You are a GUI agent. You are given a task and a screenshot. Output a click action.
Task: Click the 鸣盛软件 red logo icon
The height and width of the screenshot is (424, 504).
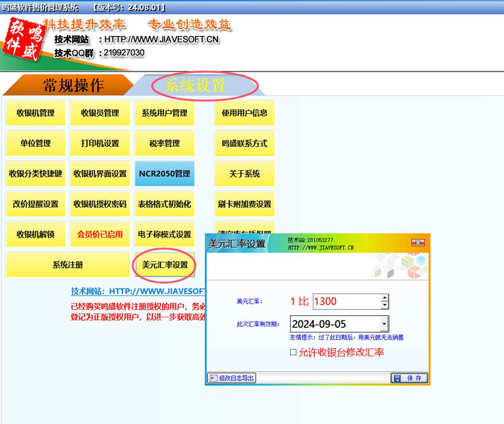pos(24,40)
